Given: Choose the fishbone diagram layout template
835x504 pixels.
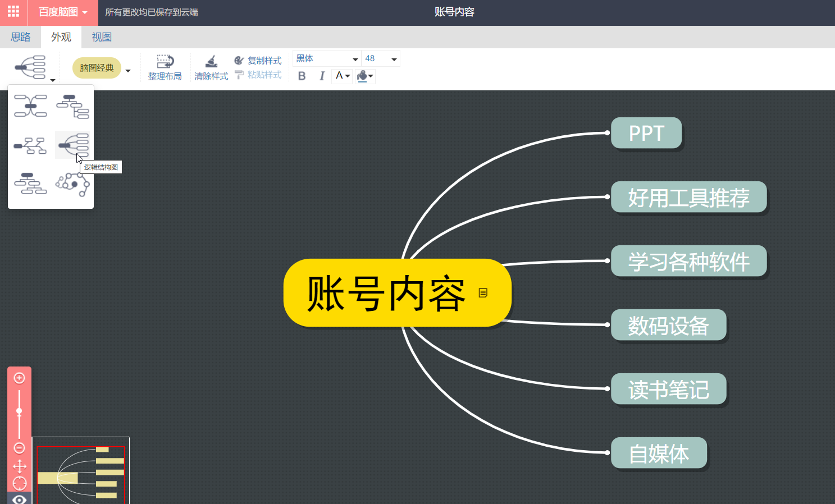Looking at the screenshot, I should (x=30, y=145).
